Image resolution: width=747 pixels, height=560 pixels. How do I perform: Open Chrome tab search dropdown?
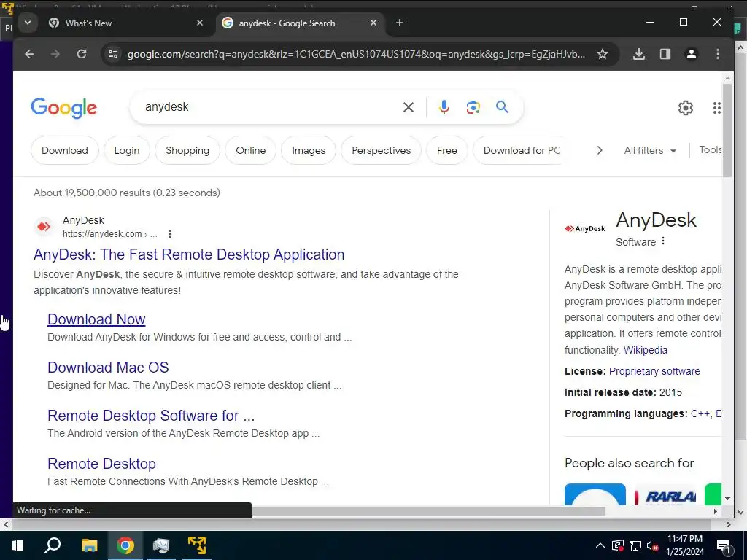(28, 23)
